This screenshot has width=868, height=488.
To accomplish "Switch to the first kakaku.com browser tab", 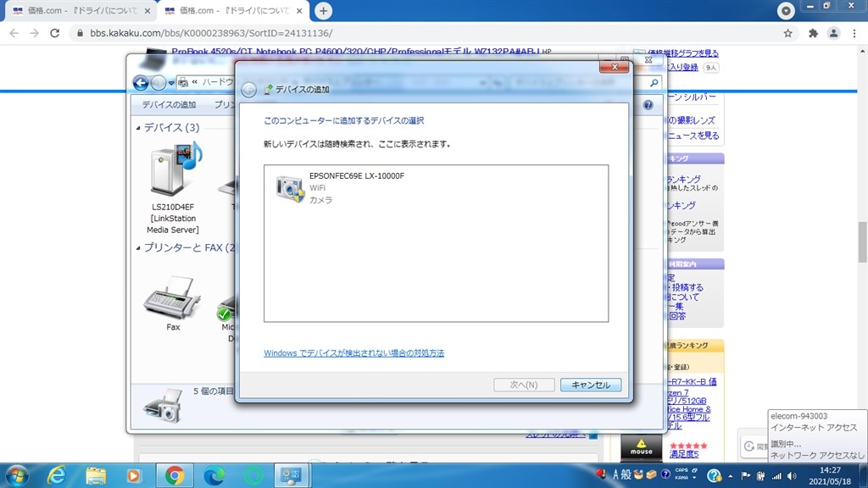I will 81,10.
